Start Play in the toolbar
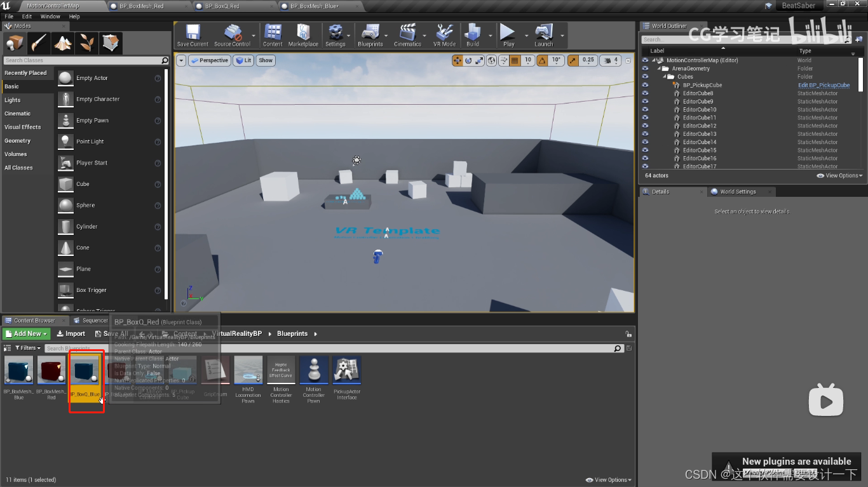Image resolution: width=868 pixels, height=487 pixels. coord(508,36)
